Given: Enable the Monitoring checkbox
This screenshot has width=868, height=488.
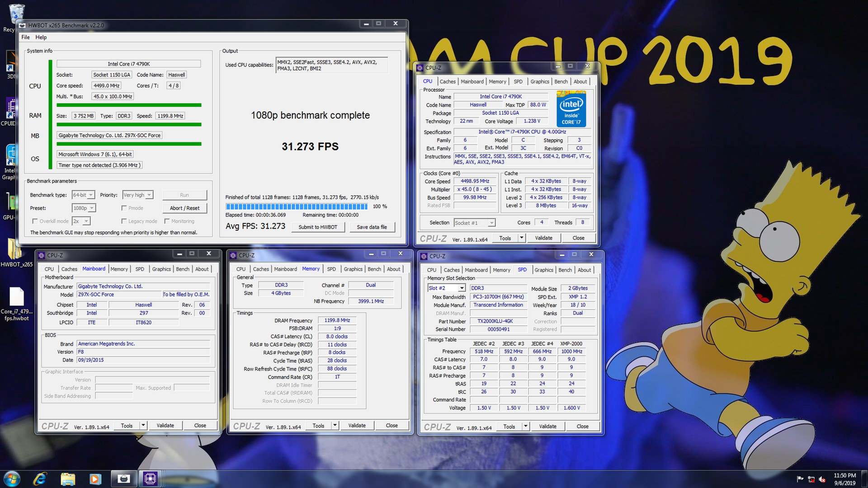Looking at the screenshot, I should tap(167, 221).
